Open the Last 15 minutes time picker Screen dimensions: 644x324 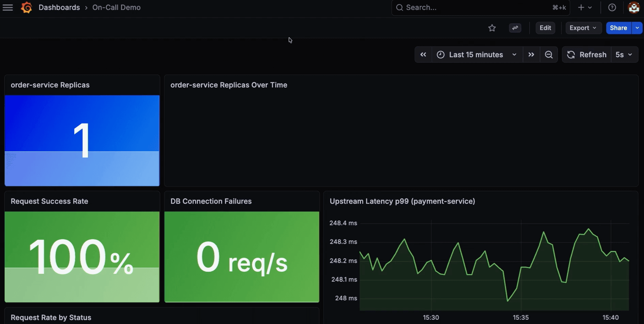coord(477,55)
